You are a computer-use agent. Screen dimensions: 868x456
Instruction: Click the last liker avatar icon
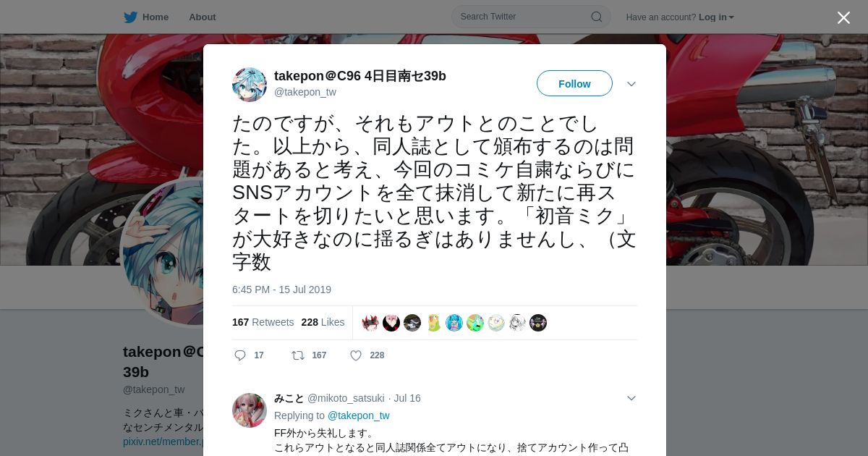pos(538,323)
